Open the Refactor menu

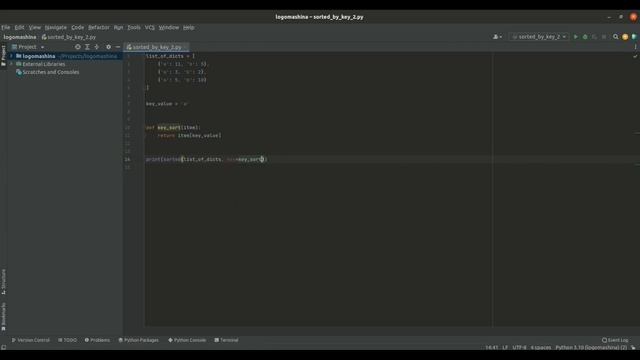(x=99, y=27)
